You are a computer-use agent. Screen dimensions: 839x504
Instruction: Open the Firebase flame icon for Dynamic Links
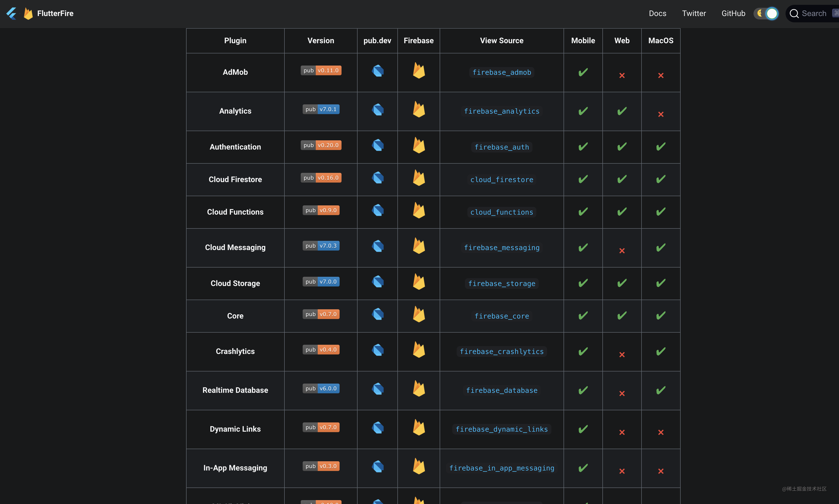tap(419, 427)
